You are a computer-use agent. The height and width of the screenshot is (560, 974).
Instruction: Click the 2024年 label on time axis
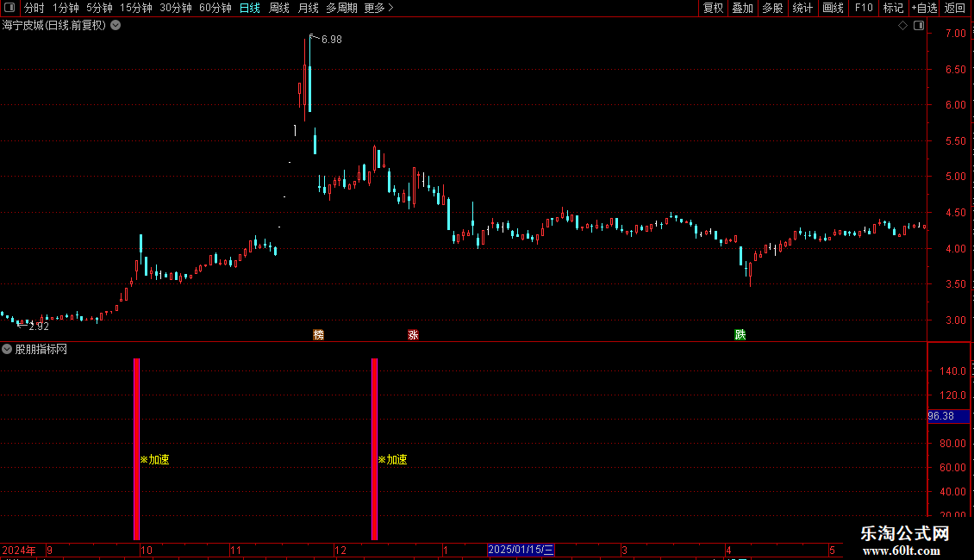coord(19,550)
